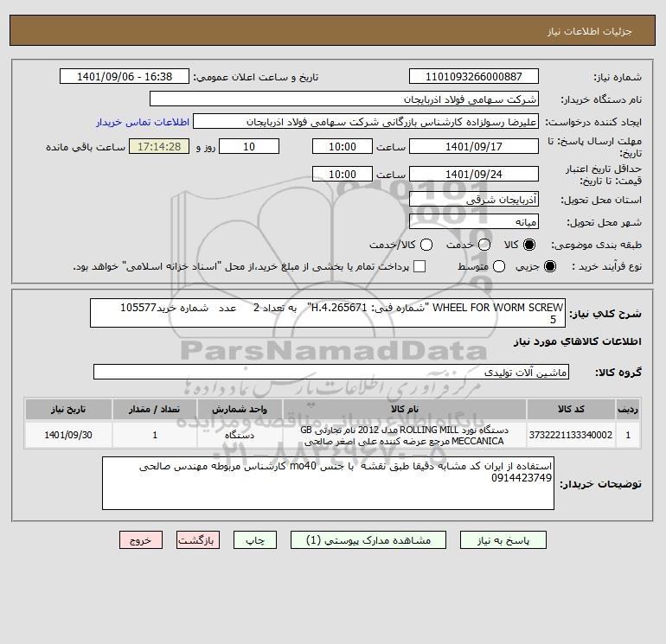This screenshot has height=644, width=666.
Task: Click the buyer name field شرکت سهامی فولاد اذربایجان
Action: pos(344,99)
